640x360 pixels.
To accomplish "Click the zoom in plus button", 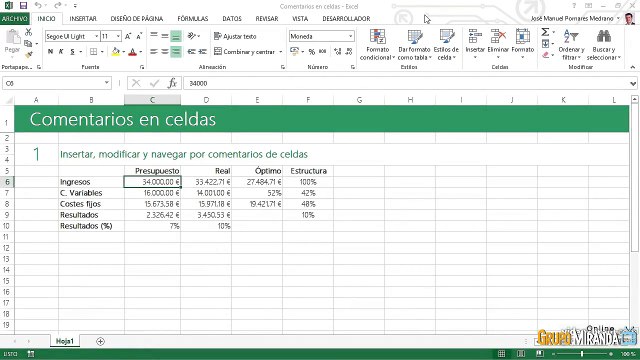I will pos(611,354).
